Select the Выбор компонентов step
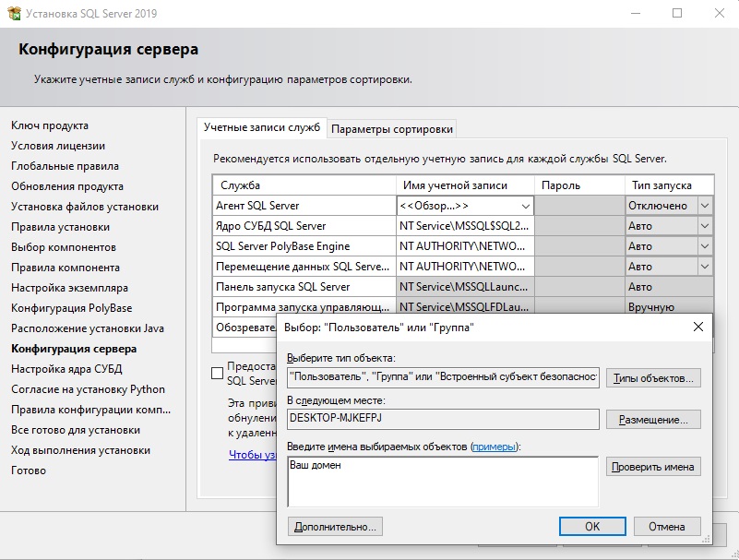Image resolution: width=739 pixels, height=560 pixels. click(x=64, y=247)
